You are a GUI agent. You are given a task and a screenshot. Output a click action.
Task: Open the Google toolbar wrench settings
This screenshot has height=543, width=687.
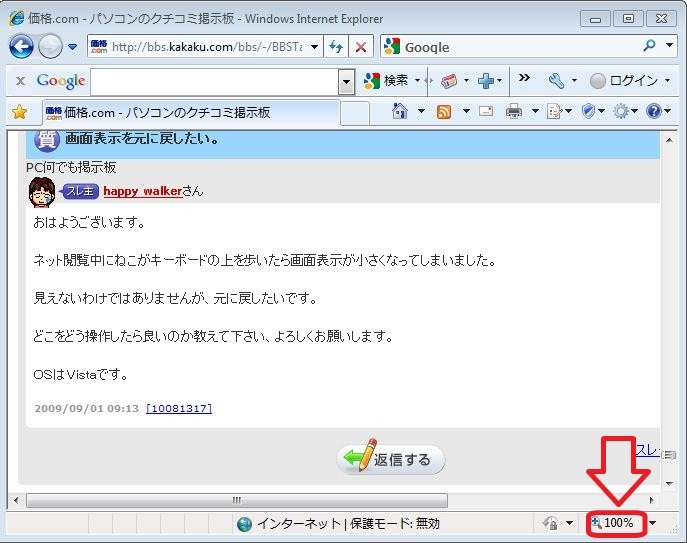(556, 81)
